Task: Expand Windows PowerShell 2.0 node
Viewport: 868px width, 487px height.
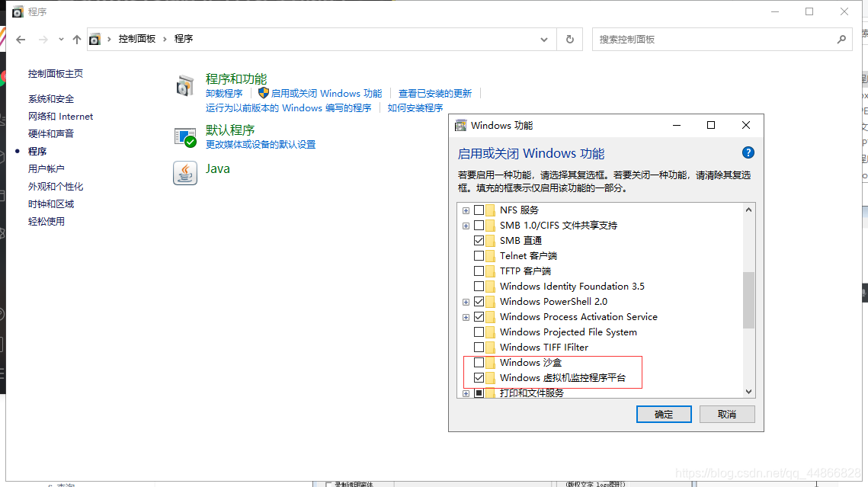Action: point(466,302)
